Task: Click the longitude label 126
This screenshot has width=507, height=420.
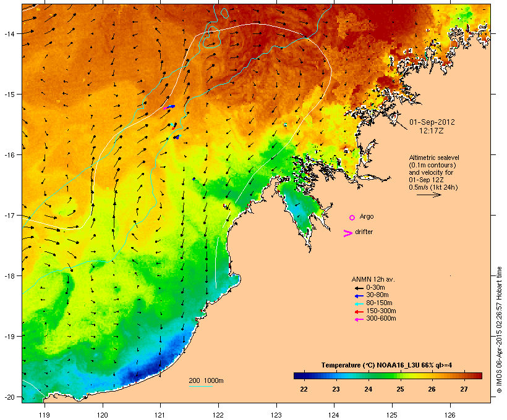Action: [x=449, y=415]
